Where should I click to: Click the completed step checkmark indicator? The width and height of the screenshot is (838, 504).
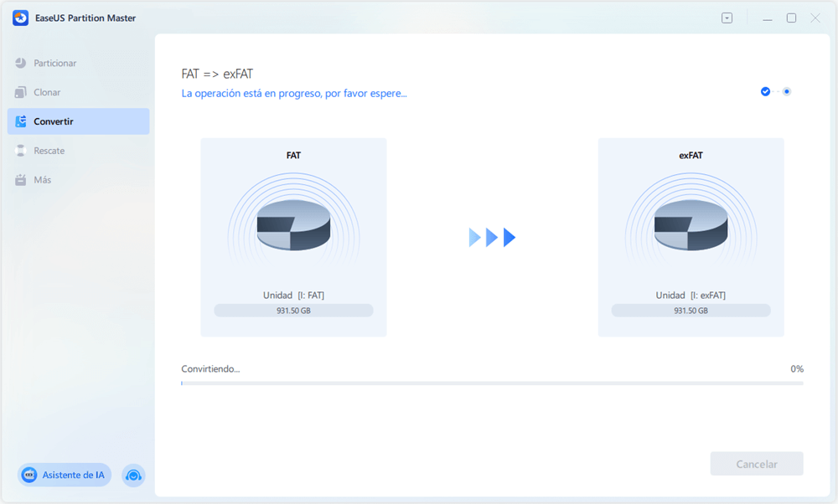(765, 91)
